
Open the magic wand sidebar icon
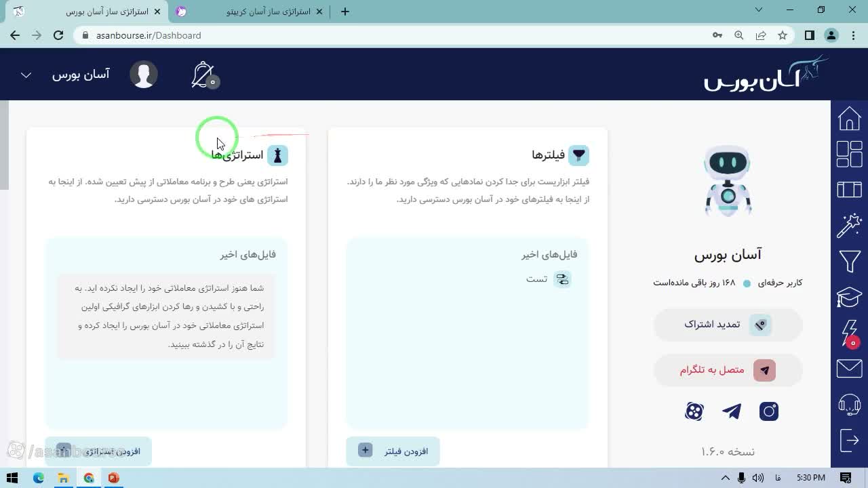coord(849,225)
